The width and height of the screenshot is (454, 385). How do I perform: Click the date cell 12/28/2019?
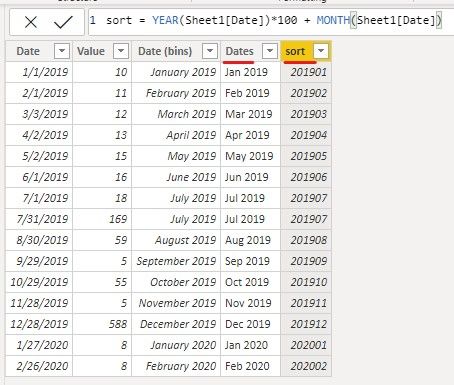[39, 324]
